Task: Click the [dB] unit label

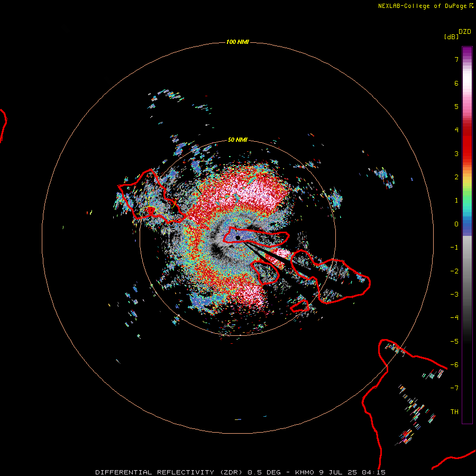Action: (451, 36)
